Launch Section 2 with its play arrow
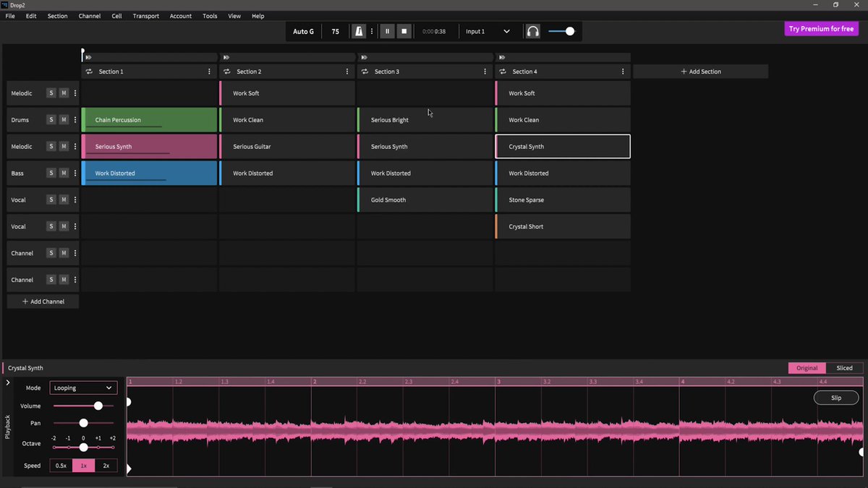868x488 pixels. [x=226, y=57]
